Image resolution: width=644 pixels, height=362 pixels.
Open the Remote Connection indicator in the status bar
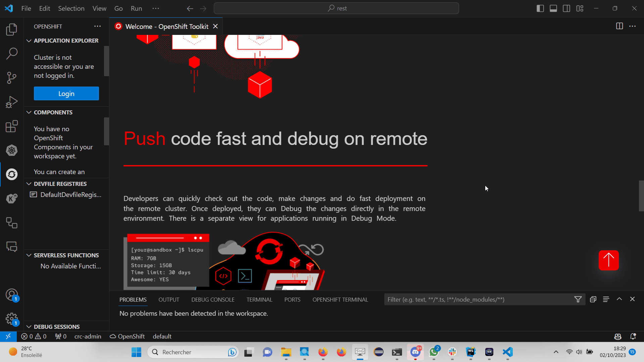(8, 336)
